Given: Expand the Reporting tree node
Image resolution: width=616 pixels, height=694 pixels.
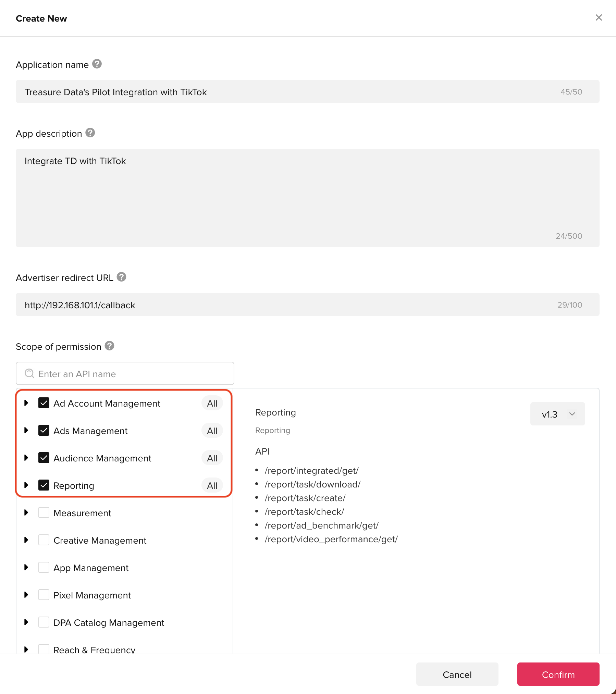Looking at the screenshot, I should point(26,485).
